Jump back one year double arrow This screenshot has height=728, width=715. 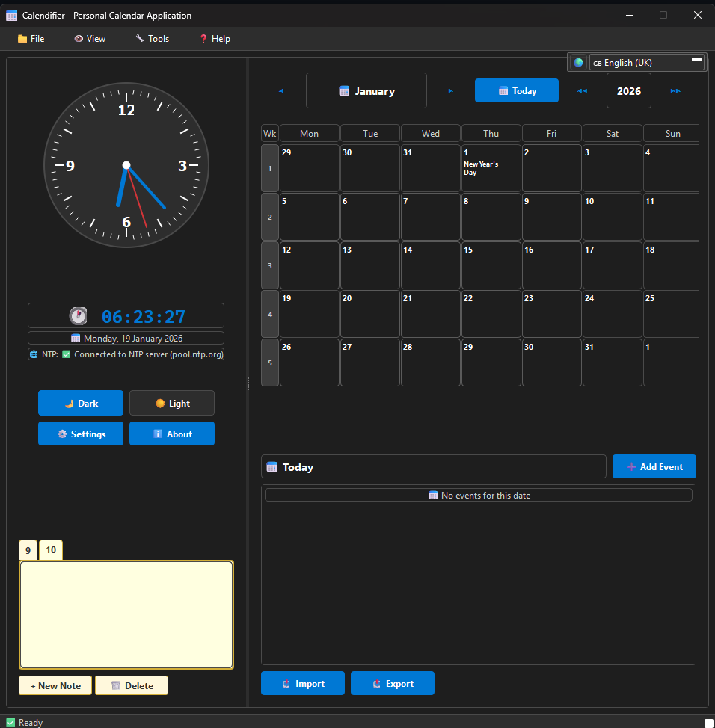(582, 91)
